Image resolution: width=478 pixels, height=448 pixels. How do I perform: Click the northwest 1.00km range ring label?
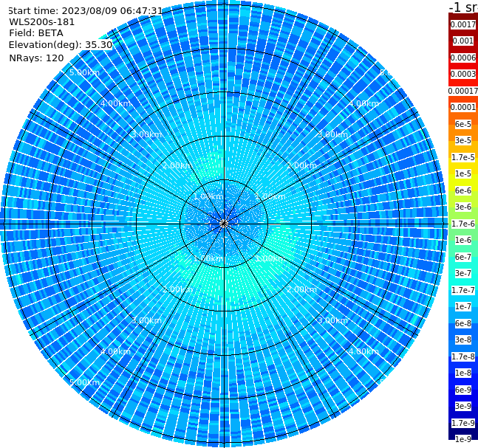click(208, 196)
